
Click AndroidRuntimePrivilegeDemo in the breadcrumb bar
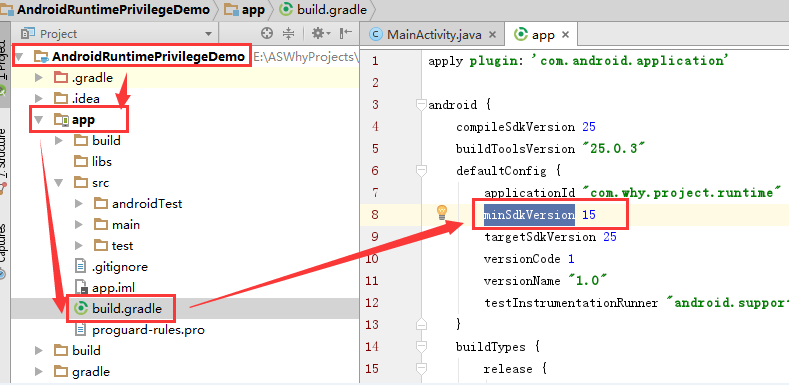(x=113, y=10)
